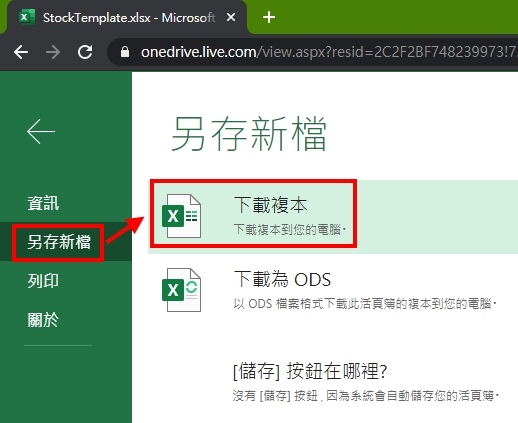Click the browser forward arrow button
This screenshot has height=423, width=518.
[53, 52]
